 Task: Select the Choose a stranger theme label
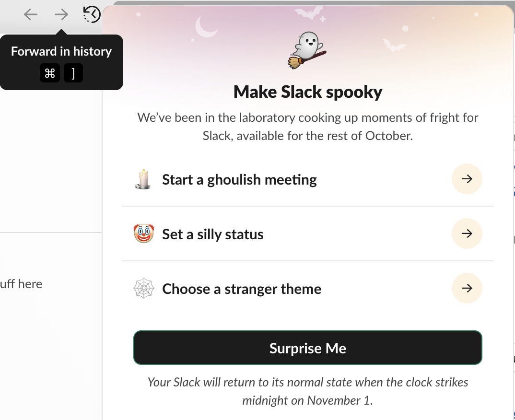pos(242,289)
